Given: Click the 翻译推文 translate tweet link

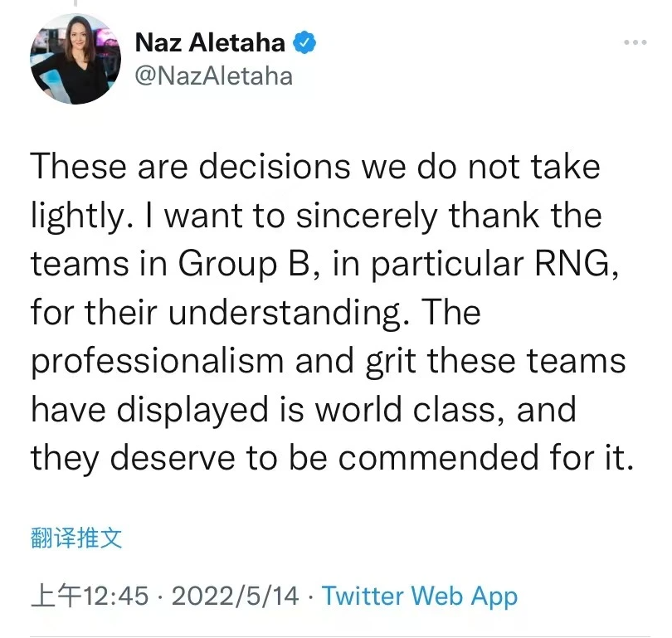Looking at the screenshot, I should [76, 538].
